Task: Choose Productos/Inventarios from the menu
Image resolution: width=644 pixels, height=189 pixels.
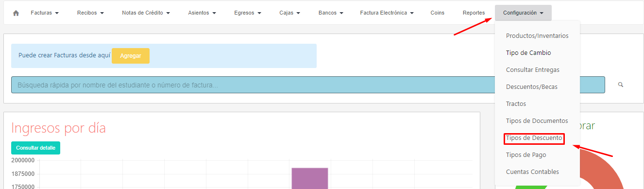Action: pos(537,36)
